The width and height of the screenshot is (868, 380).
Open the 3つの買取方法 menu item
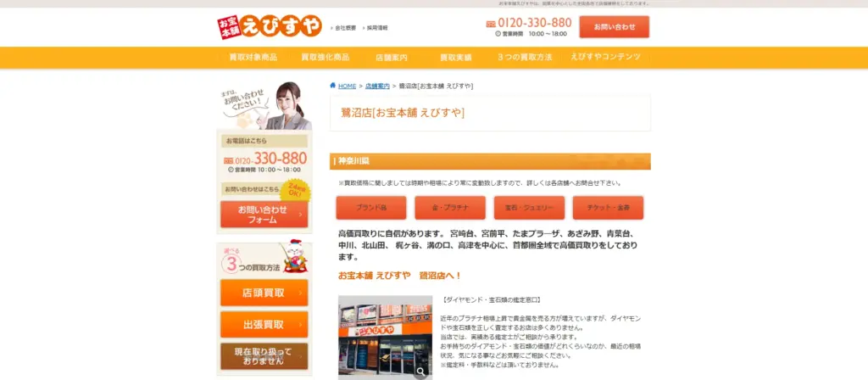[x=525, y=58]
